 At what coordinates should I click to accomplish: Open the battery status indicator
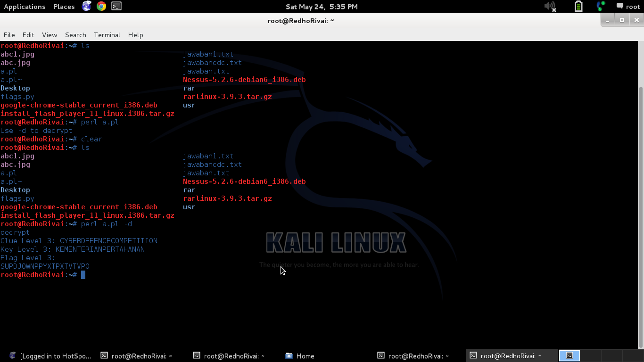[578, 6]
